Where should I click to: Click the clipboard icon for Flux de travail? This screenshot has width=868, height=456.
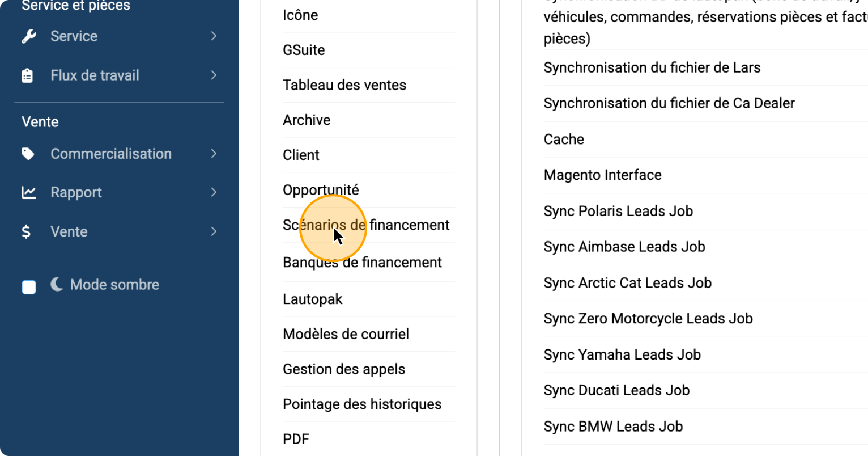[27, 75]
